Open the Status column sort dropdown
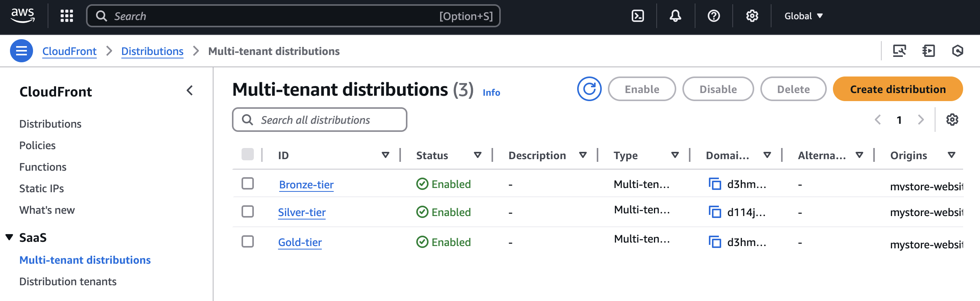980x301 pixels. pyautogui.click(x=477, y=155)
